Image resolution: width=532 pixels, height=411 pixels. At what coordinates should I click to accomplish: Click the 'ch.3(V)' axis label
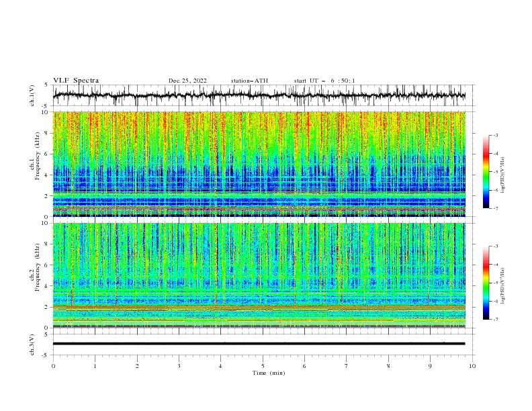[32, 345]
